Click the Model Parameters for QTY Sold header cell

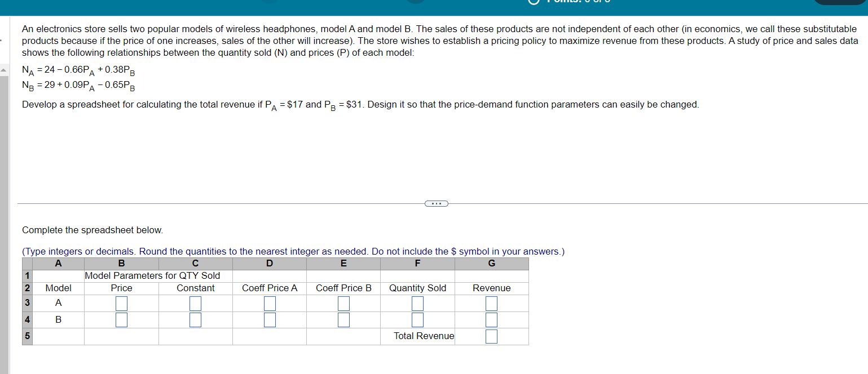153,275
